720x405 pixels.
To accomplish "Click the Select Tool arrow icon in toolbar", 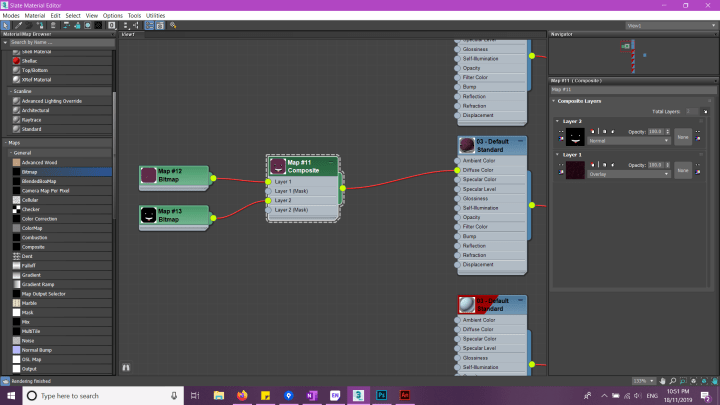I will (x=6, y=25).
